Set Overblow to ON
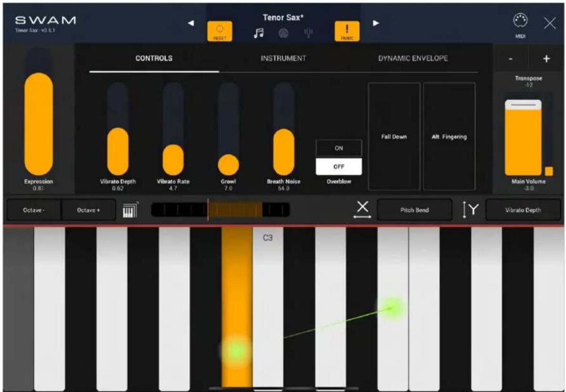The image size is (566, 392). coord(339,148)
